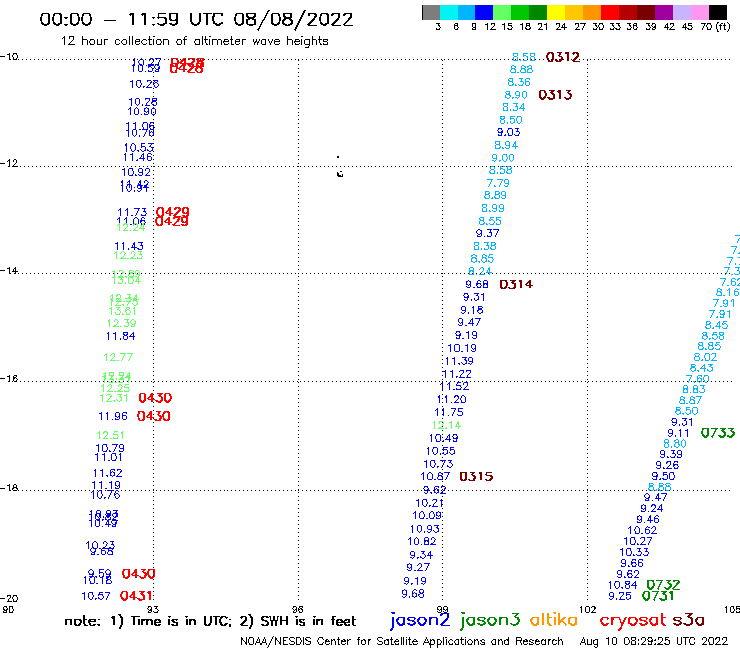
Task: Click the green time stamp '0732'
Action: (663, 585)
